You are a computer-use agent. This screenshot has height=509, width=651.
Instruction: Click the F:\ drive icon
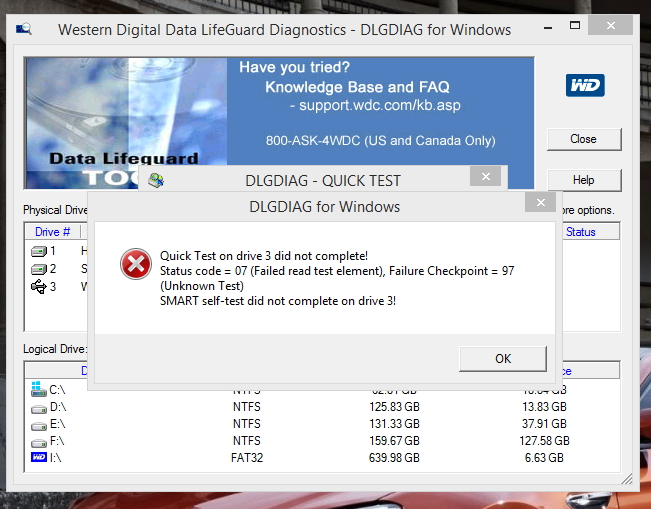[x=39, y=443]
